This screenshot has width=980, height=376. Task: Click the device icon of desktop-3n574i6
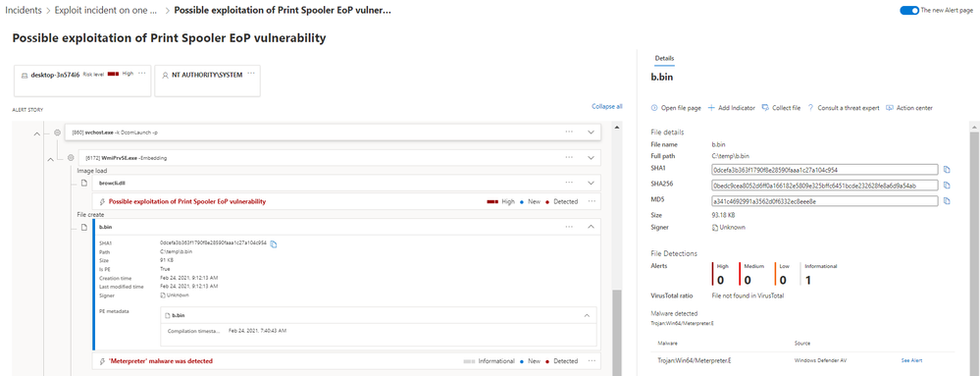click(25, 75)
